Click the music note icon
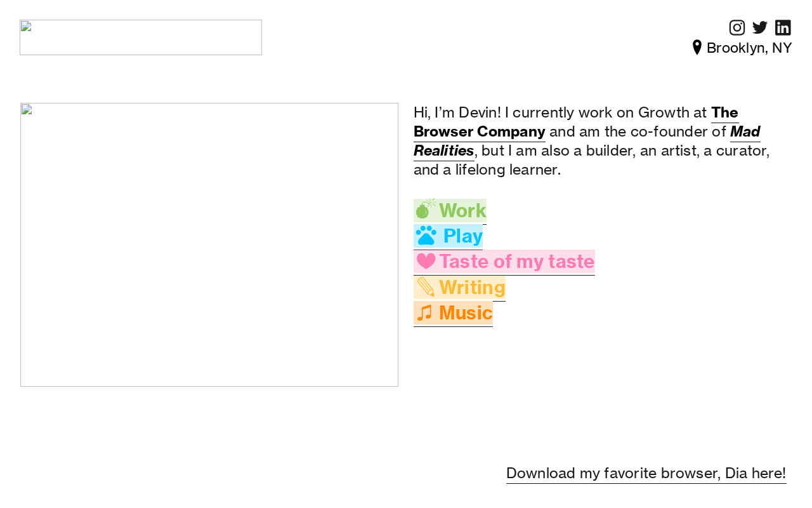Screen dimensions: 812x508 [425, 312]
